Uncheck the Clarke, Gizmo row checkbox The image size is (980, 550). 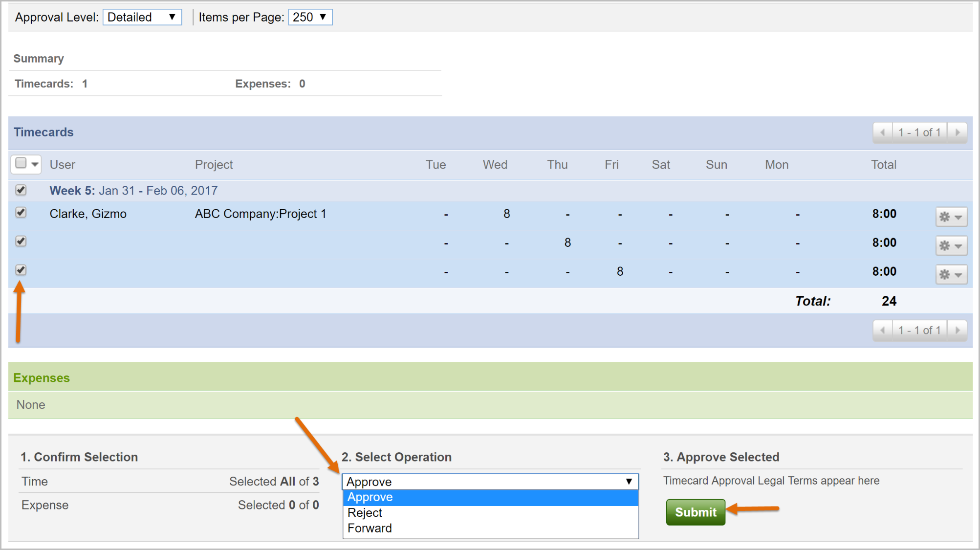click(21, 212)
